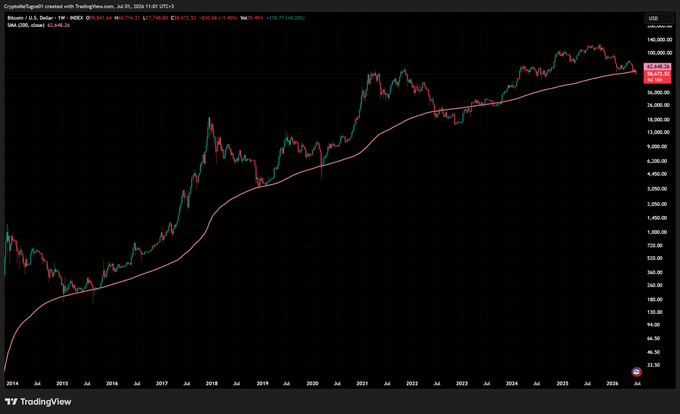Click the 13,000.00 price axis label
680x414 pixels.
pos(659,132)
